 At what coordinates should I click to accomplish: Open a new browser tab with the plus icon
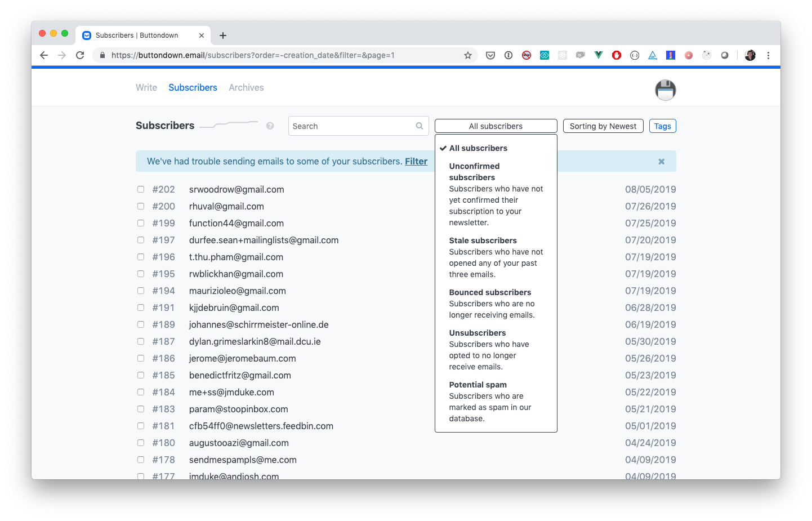pyautogui.click(x=223, y=35)
